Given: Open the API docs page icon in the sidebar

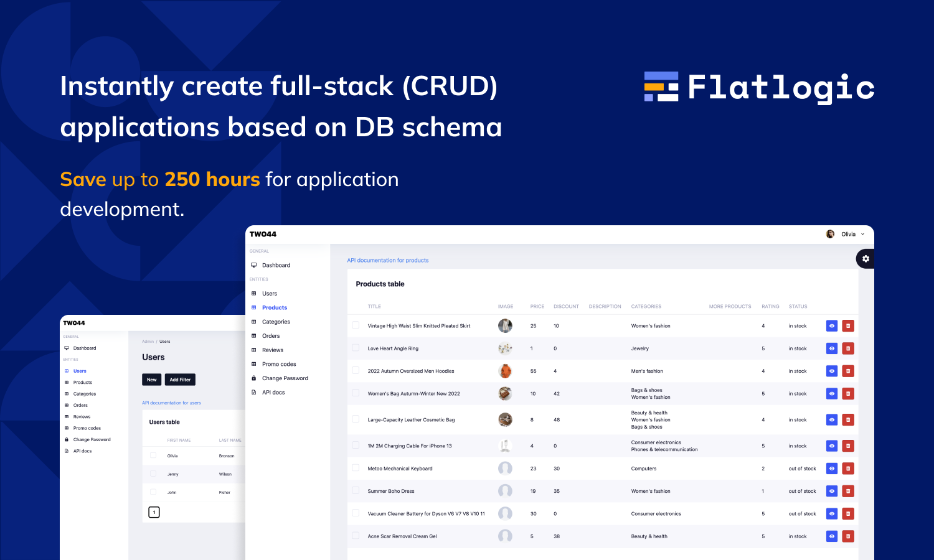Looking at the screenshot, I should 253,392.
